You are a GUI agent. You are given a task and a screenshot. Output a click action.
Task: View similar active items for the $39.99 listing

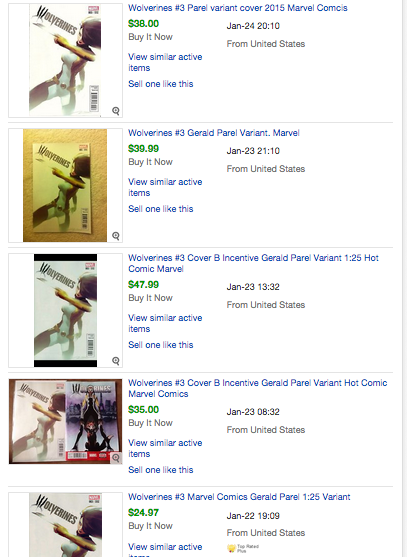pyautogui.click(x=165, y=187)
